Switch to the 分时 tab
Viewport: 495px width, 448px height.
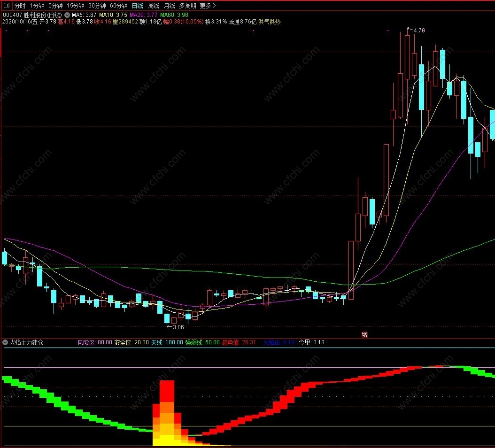pyautogui.click(x=20, y=6)
